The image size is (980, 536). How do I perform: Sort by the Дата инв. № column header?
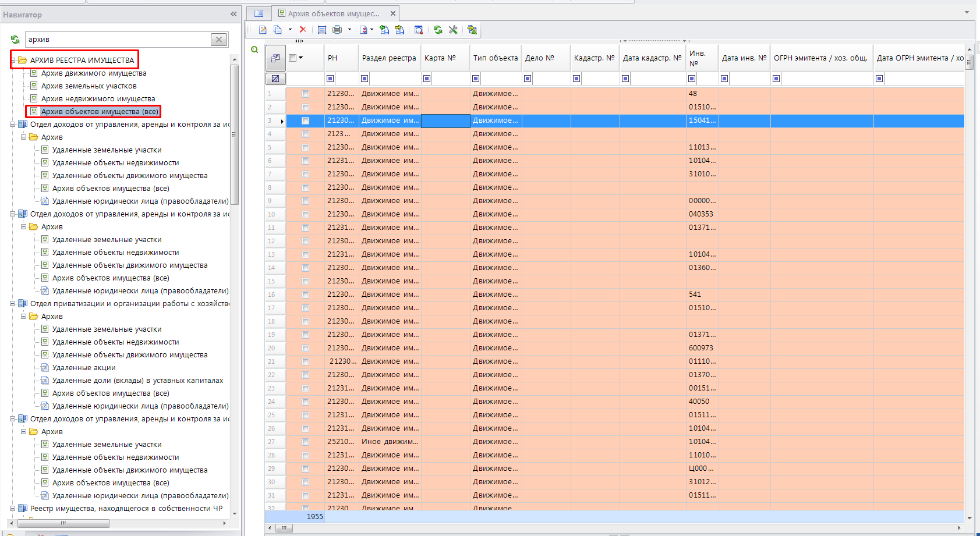(x=744, y=58)
